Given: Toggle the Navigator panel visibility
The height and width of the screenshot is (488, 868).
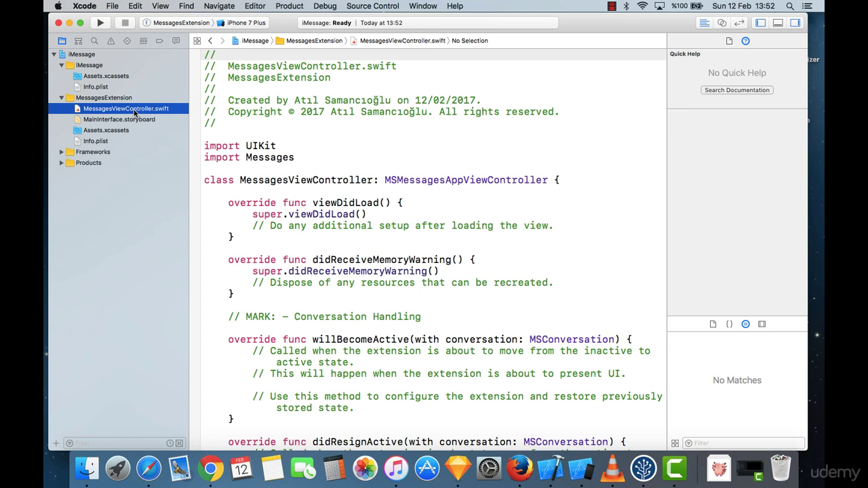Looking at the screenshot, I should click(760, 22).
